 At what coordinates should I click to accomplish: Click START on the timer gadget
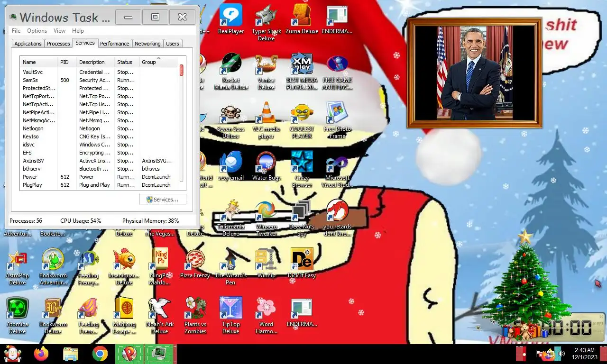click(x=598, y=323)
